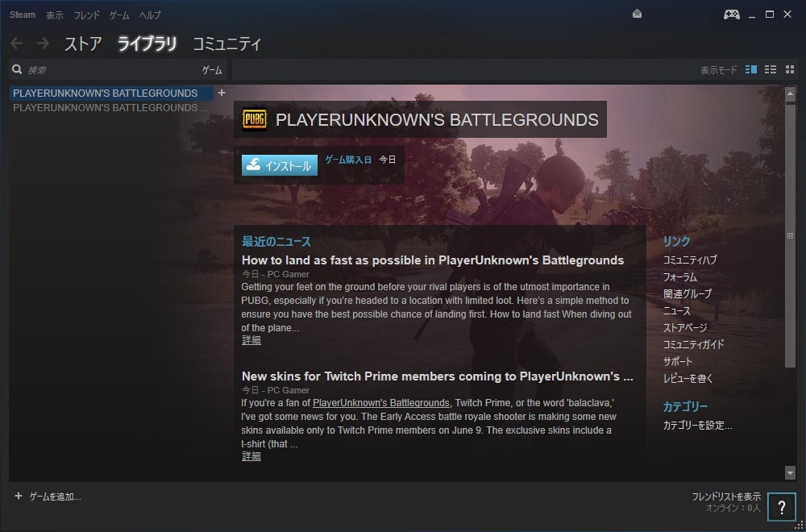Open the サポート link
Viewport: 806px width, 532px height.
click(678, 362)
